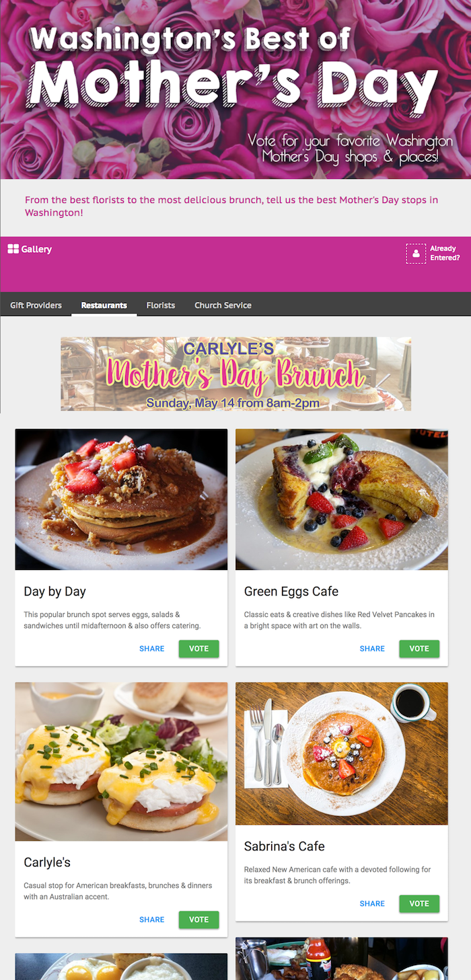View the Sabrina's Cafe pancake photo

point(342,753)
